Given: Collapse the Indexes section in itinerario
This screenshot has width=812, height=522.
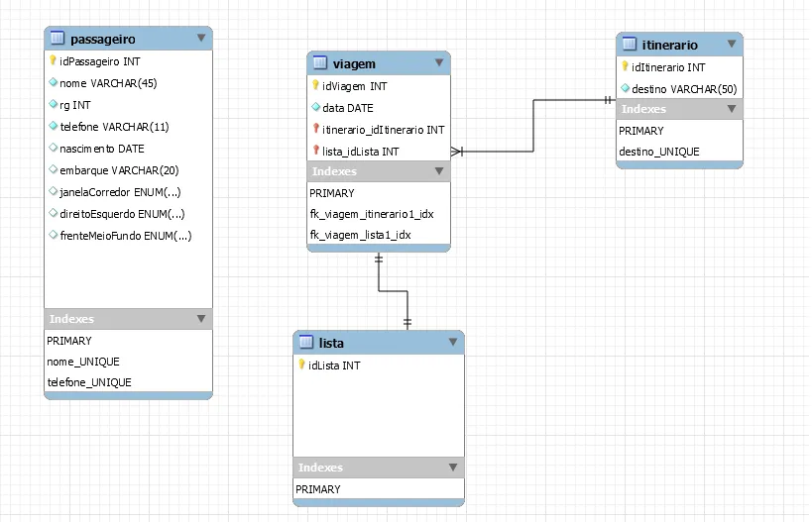Looking at the screenshot, I should [732, 109].
